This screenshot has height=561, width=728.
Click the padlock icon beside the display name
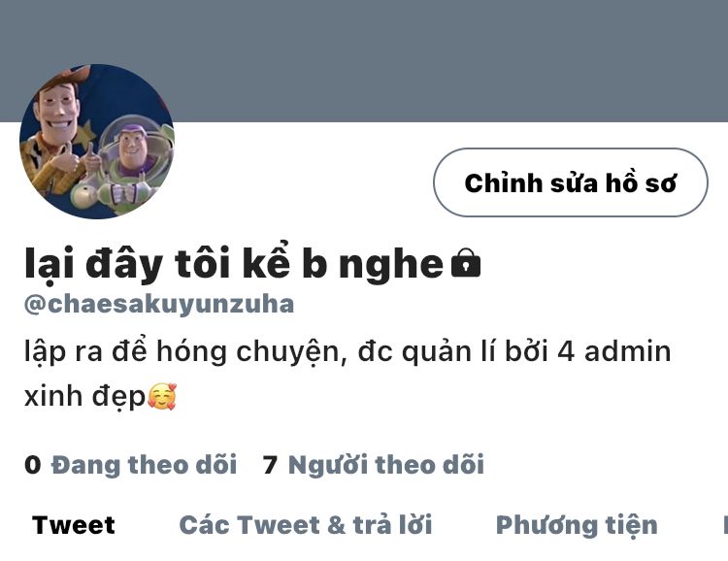point(466,263)
